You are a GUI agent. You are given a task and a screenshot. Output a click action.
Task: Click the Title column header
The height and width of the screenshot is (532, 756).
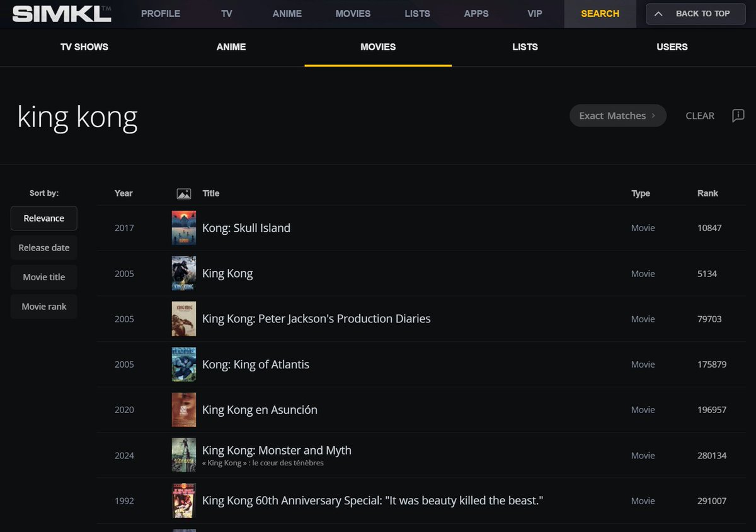coord(211,193)
